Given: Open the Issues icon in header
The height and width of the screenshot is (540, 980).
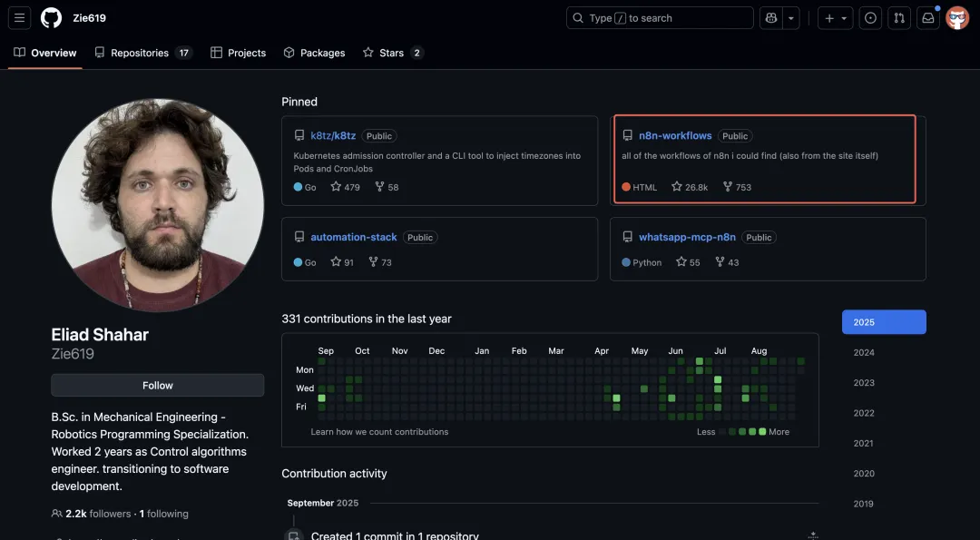Looking at the screenshot, I should point(870,18).
